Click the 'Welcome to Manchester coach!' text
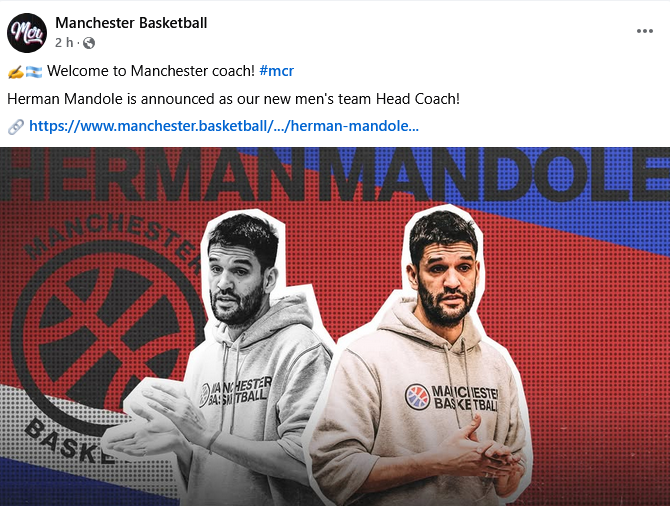Screen dimensions: 670x506 (x=151, y=71)
